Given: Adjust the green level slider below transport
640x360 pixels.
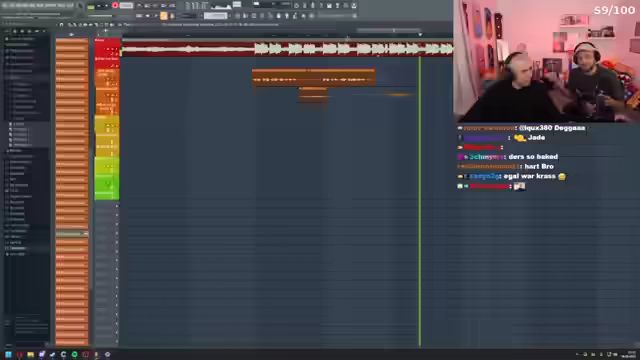Looking at the screenshot, I should [x=100, y=16].
